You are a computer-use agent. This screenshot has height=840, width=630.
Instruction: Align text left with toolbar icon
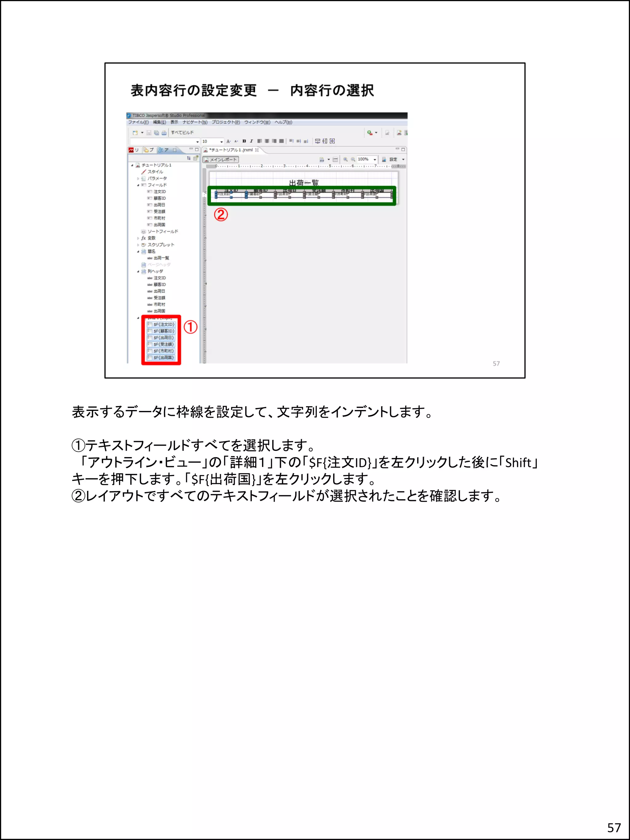click(260, 141)
